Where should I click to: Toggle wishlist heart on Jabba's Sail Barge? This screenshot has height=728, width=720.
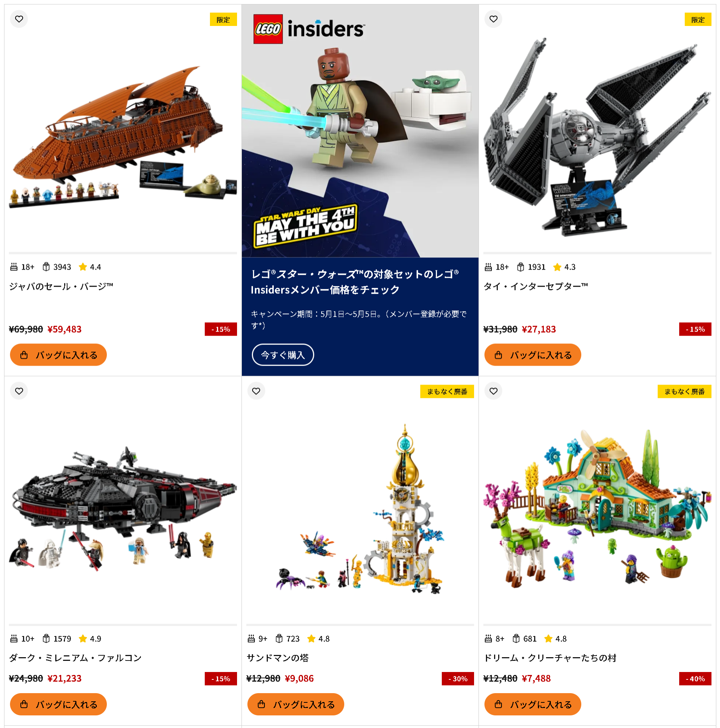(19, 19)
